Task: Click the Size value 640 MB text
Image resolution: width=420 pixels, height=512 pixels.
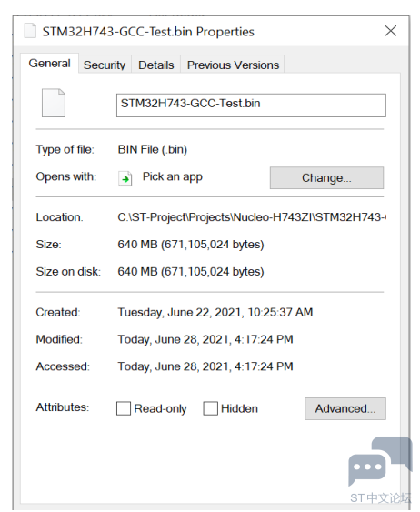Action: pos(191,245)
